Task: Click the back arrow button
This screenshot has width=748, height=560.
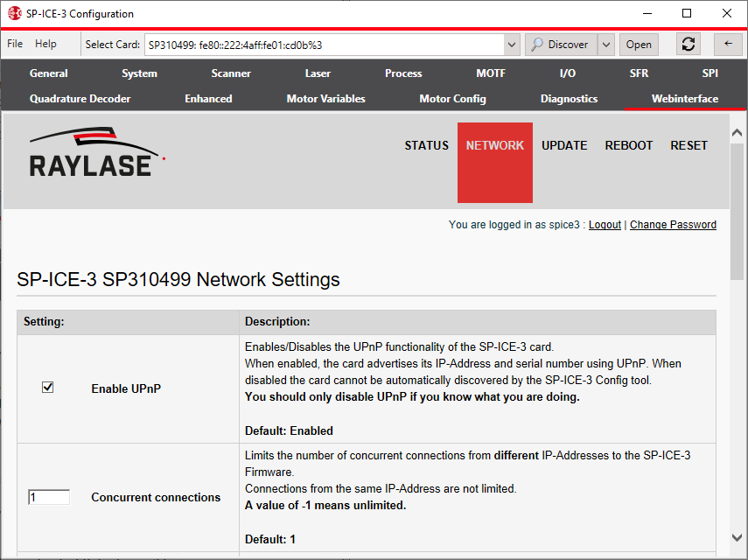Action: 728,45
